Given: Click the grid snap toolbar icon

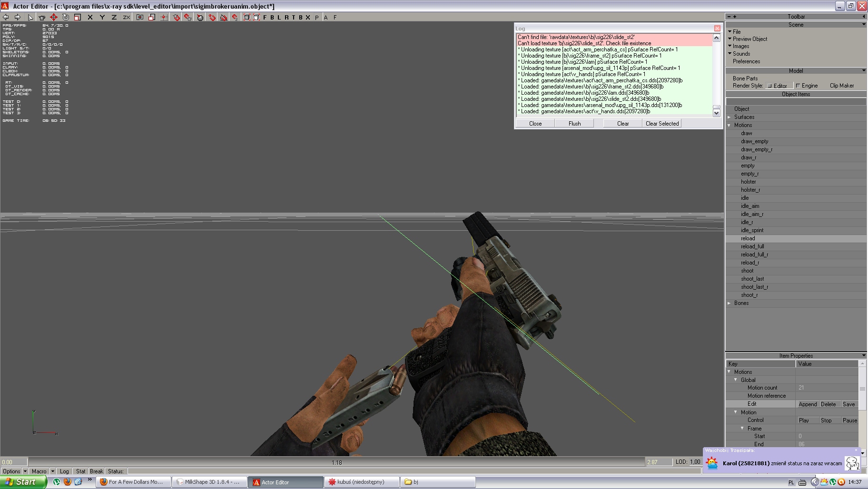Looking at the screenshot, I should click(164, 17).
